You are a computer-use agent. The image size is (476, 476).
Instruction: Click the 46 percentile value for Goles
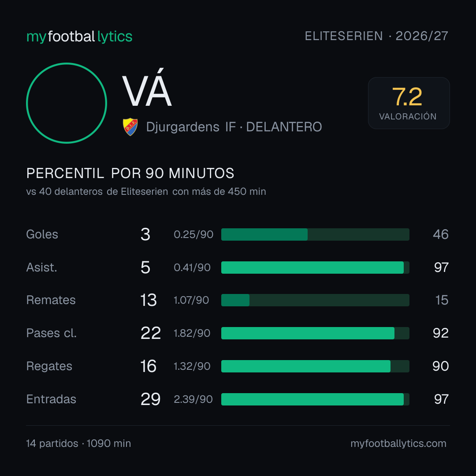pyautogui.click(x=440, y=234)
